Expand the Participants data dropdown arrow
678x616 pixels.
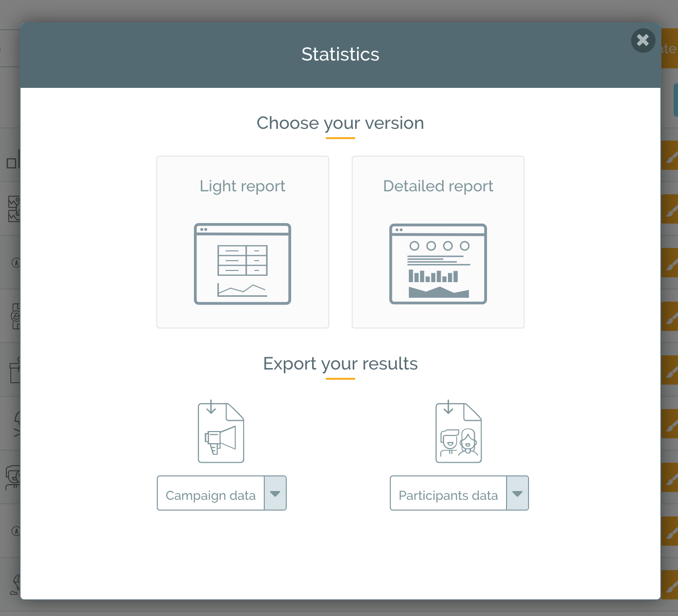pos(517,493)
